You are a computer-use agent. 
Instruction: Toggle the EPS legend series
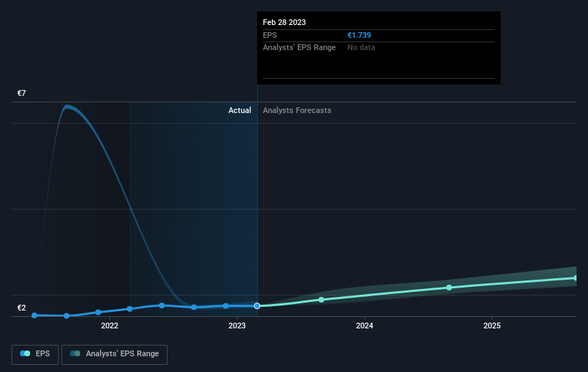[35, 354]
